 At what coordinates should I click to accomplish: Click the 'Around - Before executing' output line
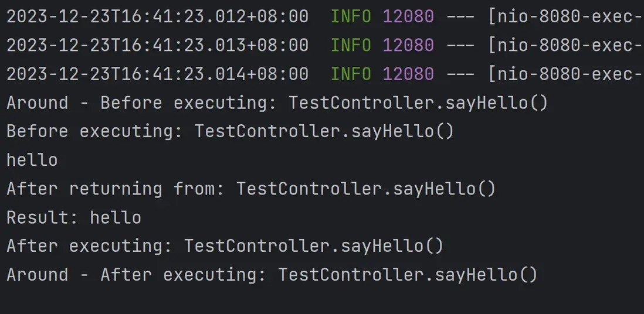point(277,103)
